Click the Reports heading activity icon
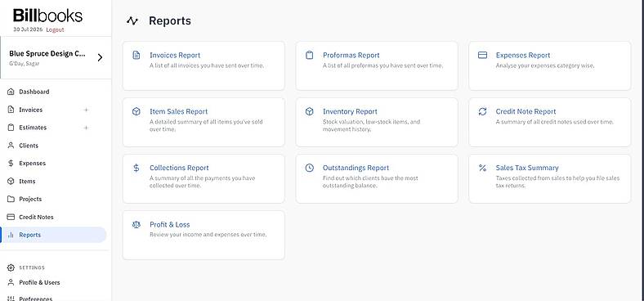 [x=132, y=21]
